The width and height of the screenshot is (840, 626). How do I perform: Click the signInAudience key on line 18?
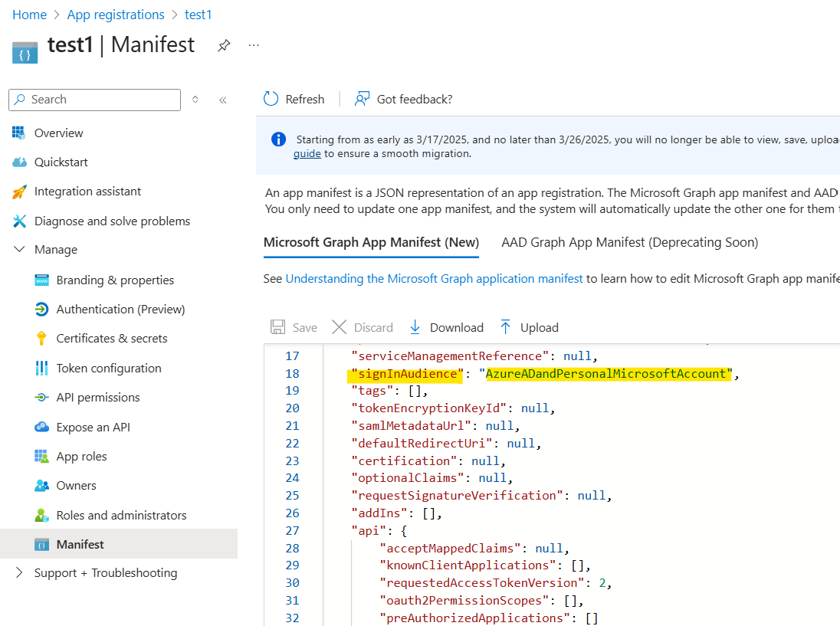(x=408, y=374)
